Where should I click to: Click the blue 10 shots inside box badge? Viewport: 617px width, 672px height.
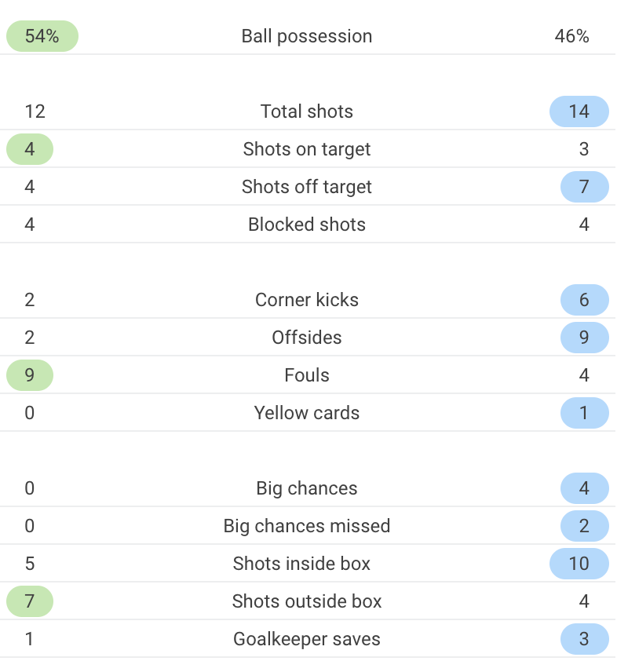click(x=579, y=564)
